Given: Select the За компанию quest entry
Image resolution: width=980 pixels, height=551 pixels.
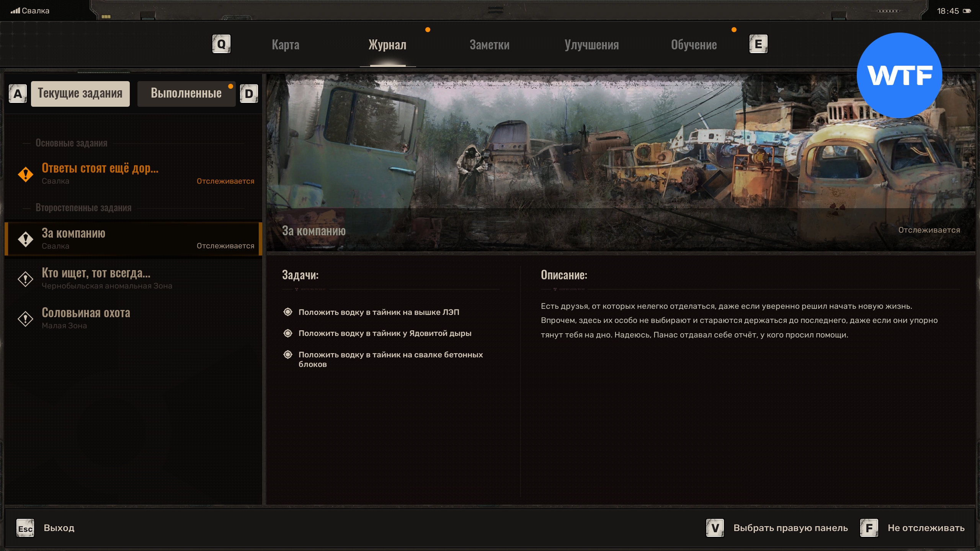Looking at the screenshot, I should [133, 239].
